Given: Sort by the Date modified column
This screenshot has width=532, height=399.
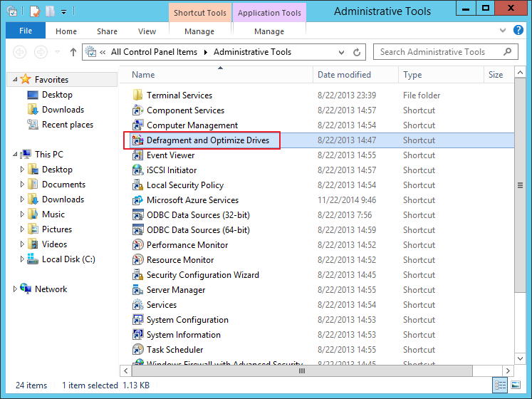Looking at the screenshot, I should pyautogui.click(x=343, y=75).
